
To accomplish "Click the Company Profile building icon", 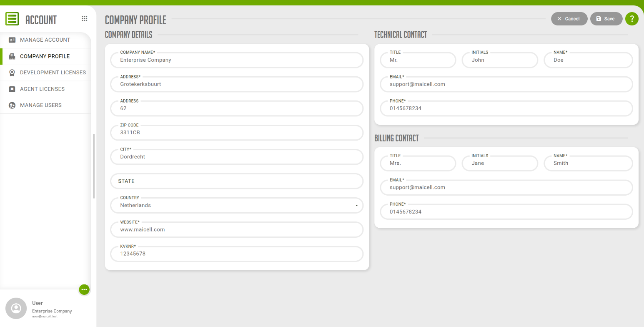I will [12, 56].
